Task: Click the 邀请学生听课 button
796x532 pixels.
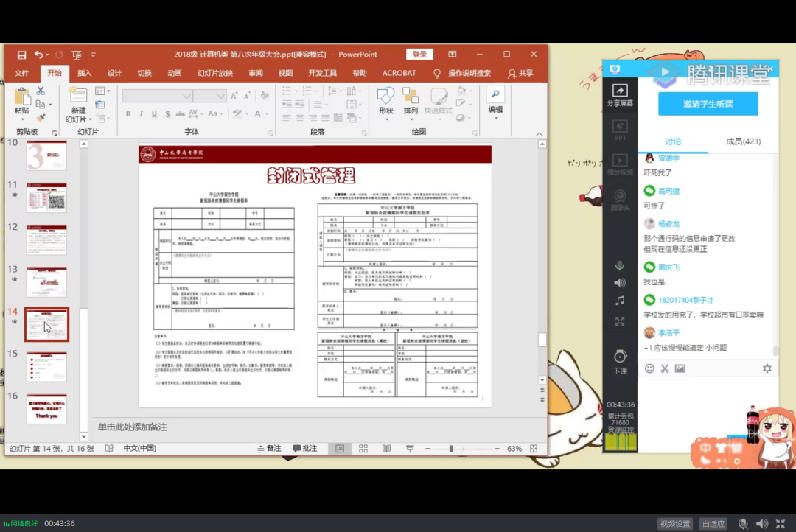Action: click(708, 104)
